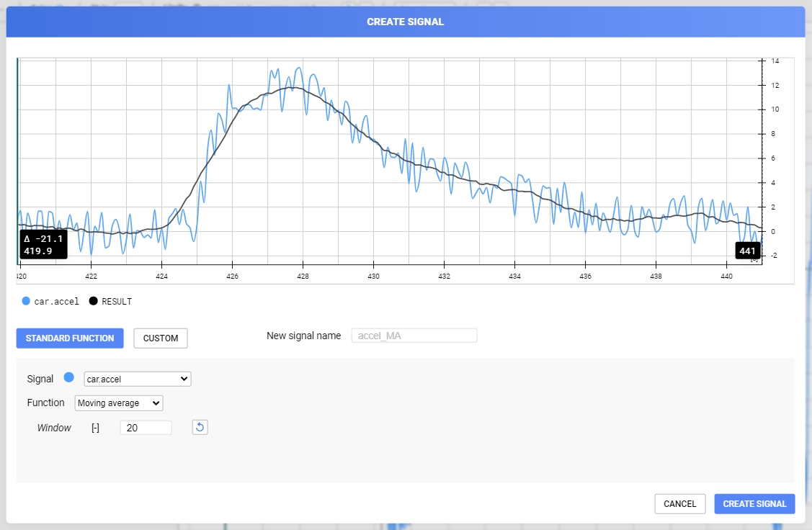Image resolution: width=812 pixels, height=530 pixels.
Task: Click the Window size field containing 20
Action: 146,428
